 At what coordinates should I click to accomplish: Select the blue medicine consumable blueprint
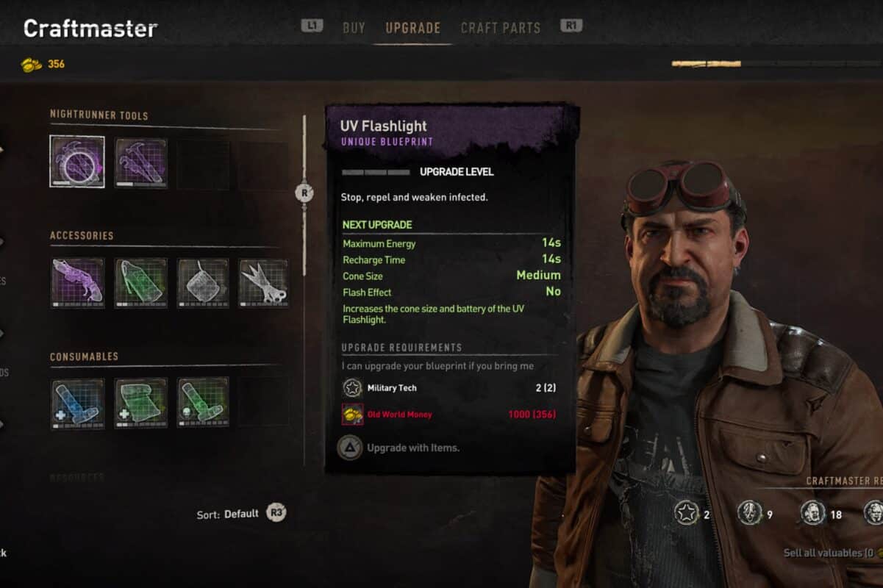77,403
